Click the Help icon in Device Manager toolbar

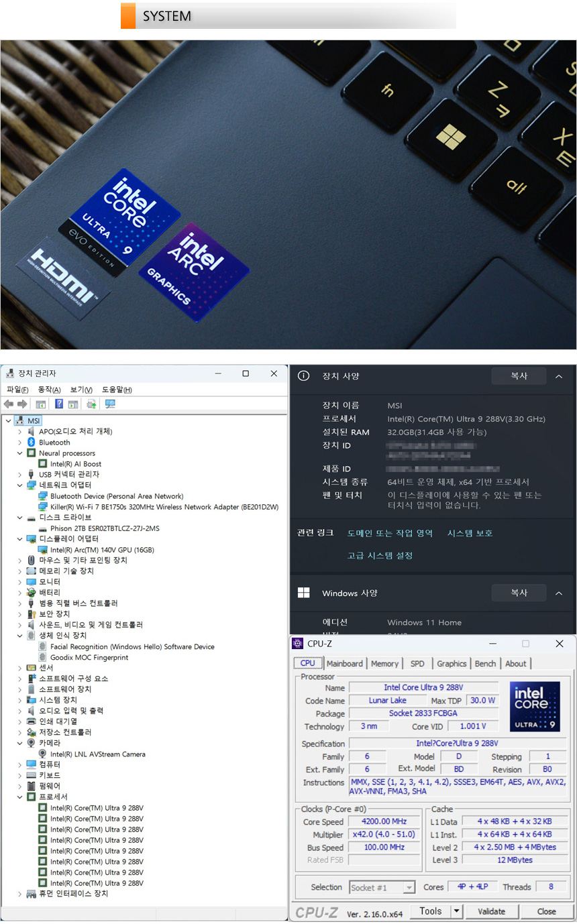coord(59,404)
